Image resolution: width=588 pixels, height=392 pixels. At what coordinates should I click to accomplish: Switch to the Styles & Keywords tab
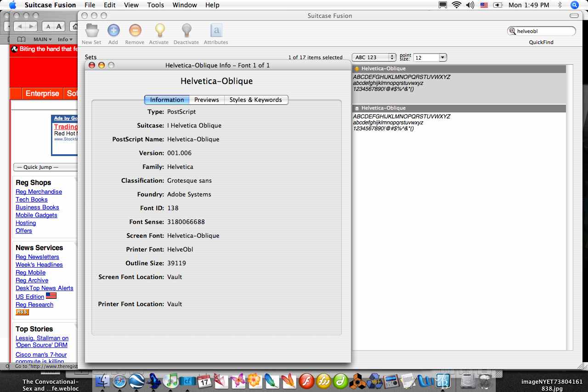256,100
